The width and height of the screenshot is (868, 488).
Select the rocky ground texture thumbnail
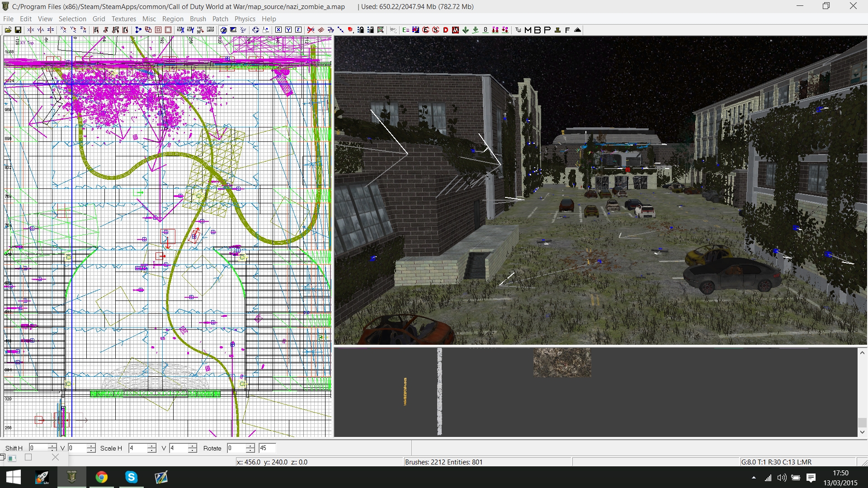coord(562,362)
